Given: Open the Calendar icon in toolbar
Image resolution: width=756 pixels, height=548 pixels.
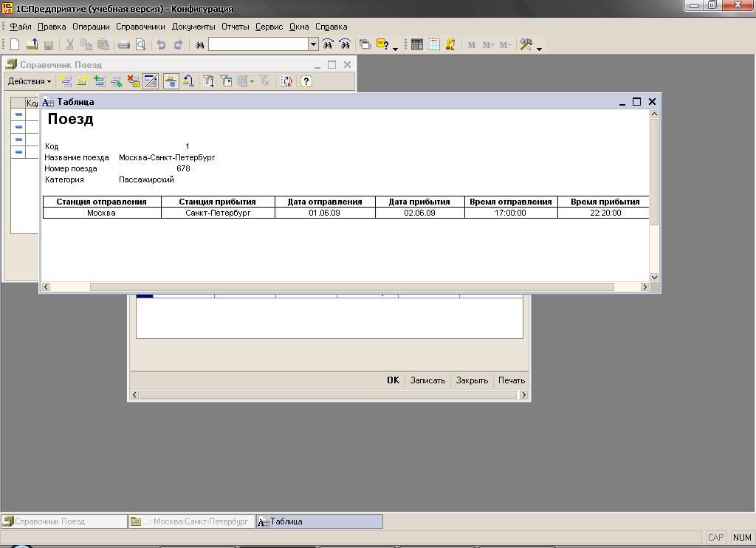Looking at the screenshot, I should (x=434, y=45).
